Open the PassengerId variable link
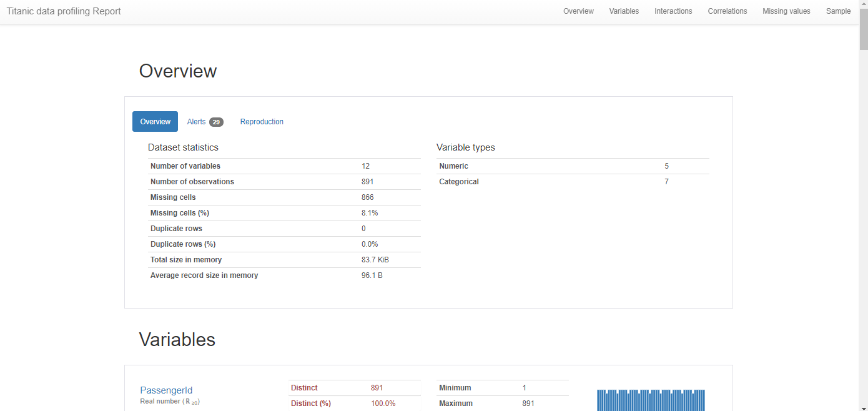 (x=166, y=390)
